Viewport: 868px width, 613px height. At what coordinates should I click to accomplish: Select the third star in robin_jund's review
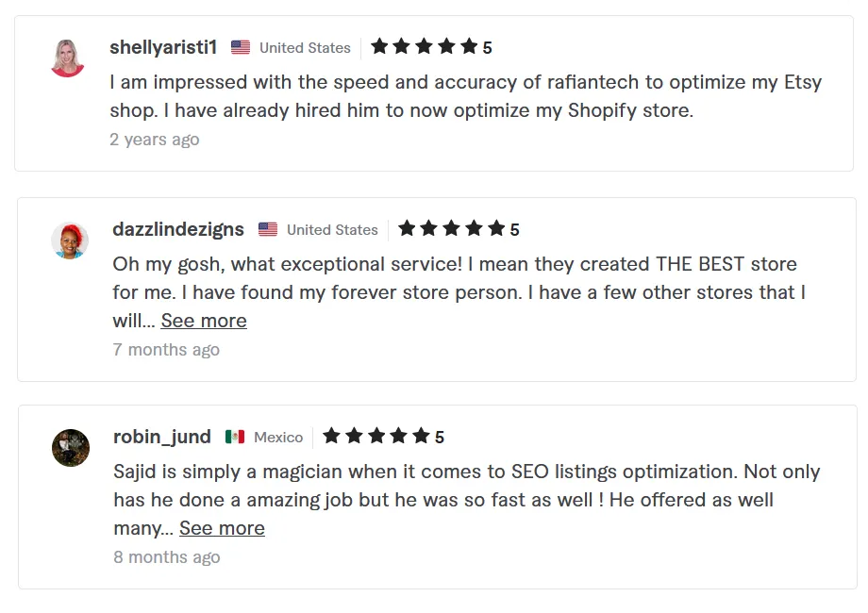click(378, 436)
